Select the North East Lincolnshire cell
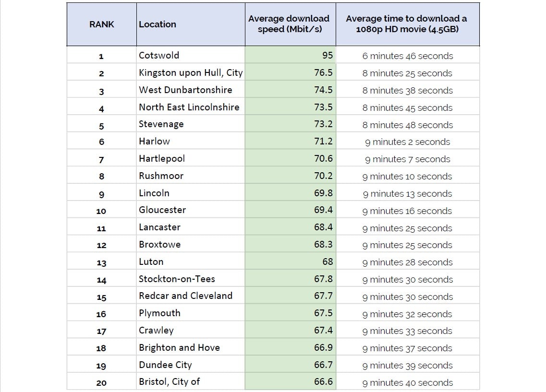 tap(189, 107)
